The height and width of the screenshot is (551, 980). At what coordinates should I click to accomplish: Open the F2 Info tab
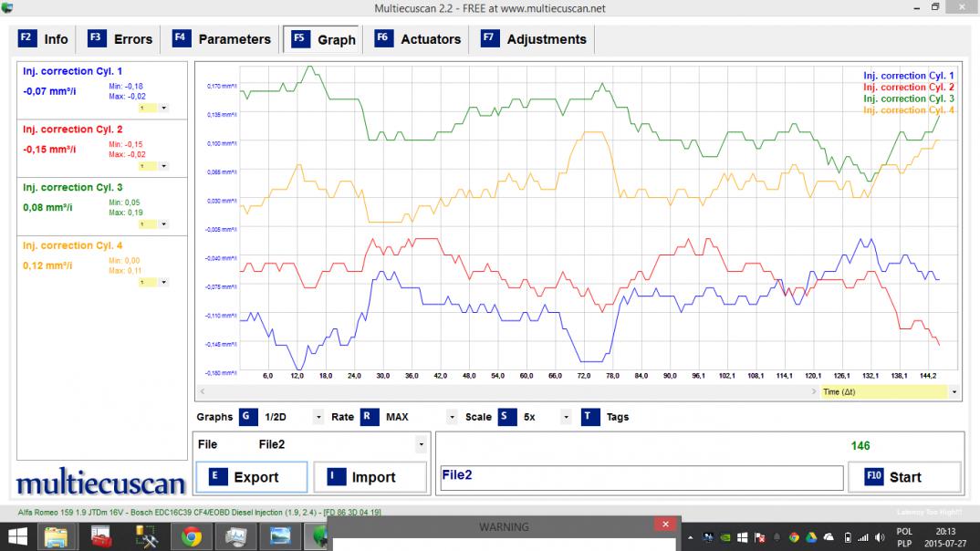tap(44, 39)
